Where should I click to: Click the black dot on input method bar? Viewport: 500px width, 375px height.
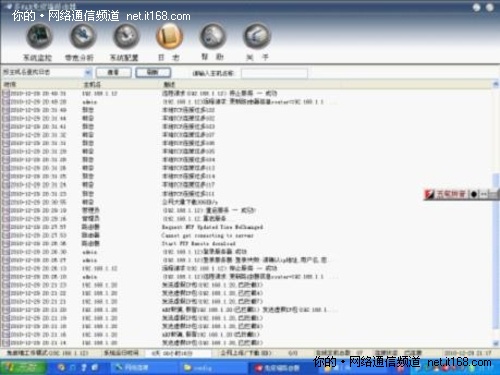click(x=474, y=194)
